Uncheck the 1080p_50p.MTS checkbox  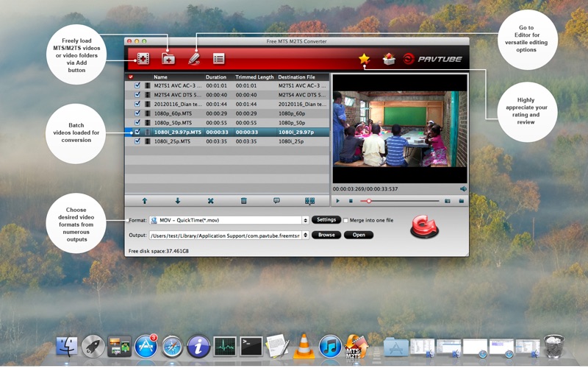(x=137, y=122)
